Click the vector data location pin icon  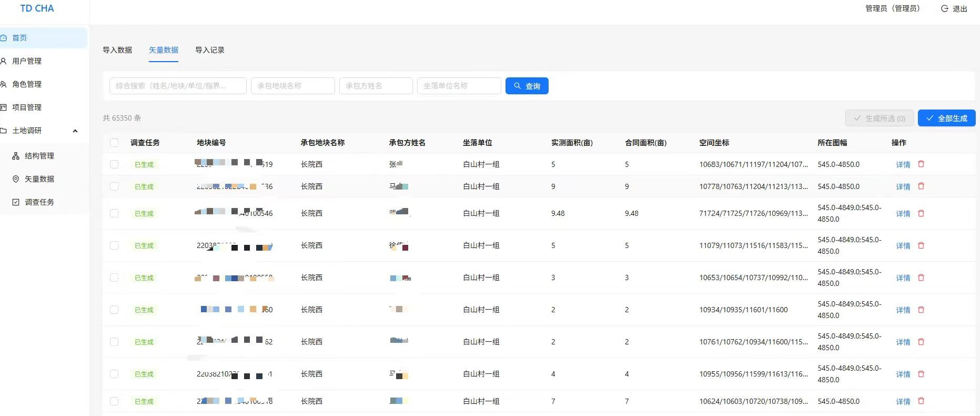coord(16,179)
